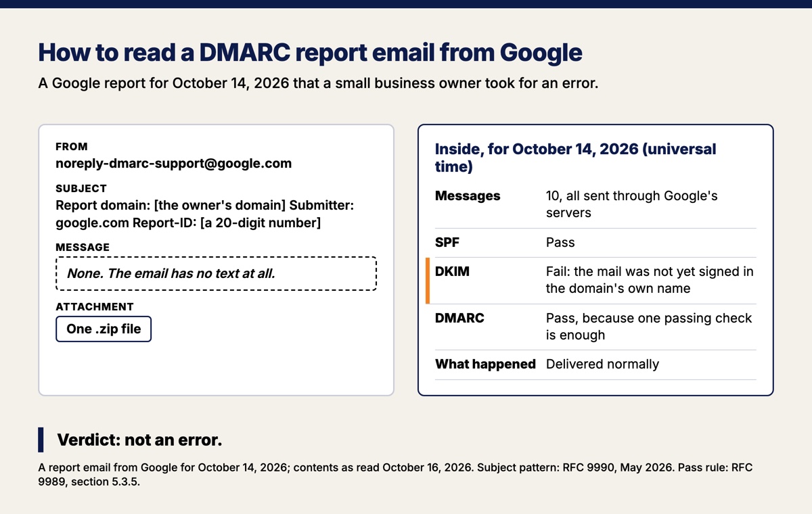Click the 'Messages' row label

468,196
